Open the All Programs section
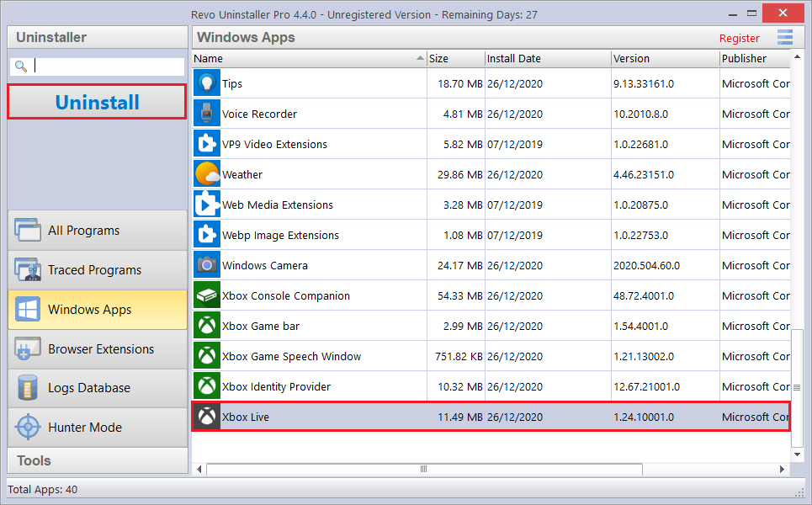Screen dimensions: 812x505 pyautogui.click(x=98, y=231)
